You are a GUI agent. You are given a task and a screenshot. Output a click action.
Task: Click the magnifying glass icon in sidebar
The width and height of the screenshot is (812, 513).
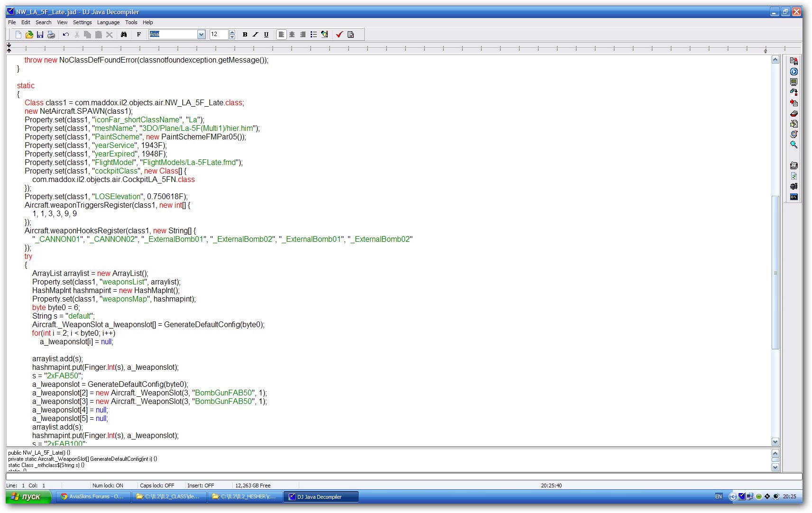(x=794, y=145)
